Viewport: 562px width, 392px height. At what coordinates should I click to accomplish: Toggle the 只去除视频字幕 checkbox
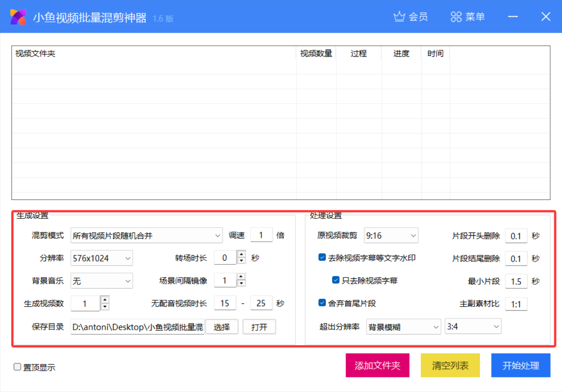click(x=336, y=280)
